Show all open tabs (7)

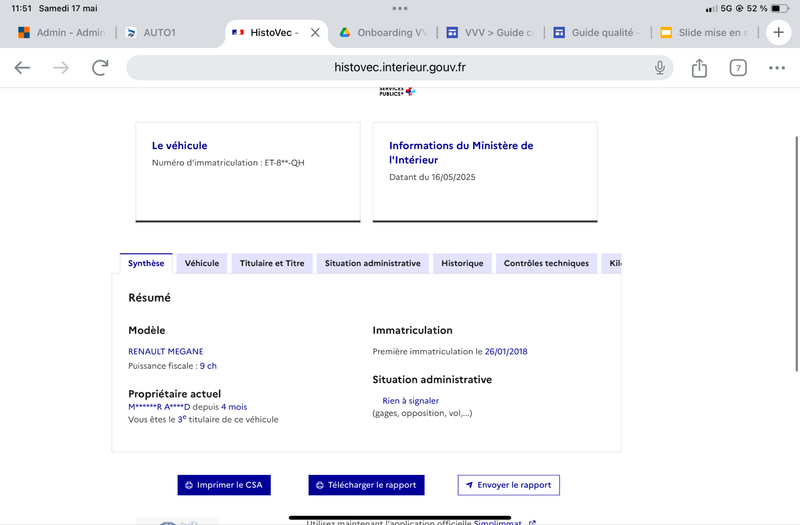pos(738,68)
